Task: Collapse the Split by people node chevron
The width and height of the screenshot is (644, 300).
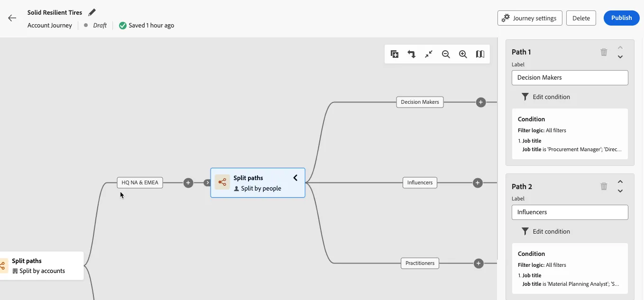Action: pyautogui.click(x=295, y=178)
